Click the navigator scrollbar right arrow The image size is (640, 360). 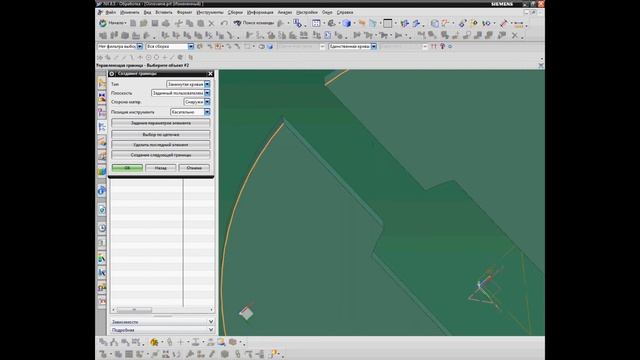click(x=211, y=310)
